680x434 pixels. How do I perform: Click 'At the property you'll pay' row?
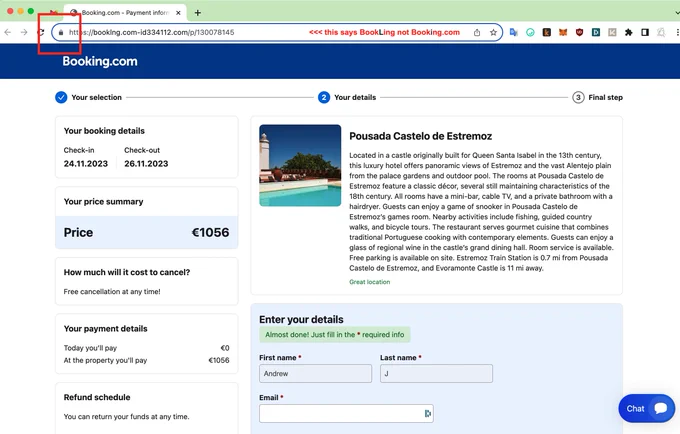pos(147,360)
